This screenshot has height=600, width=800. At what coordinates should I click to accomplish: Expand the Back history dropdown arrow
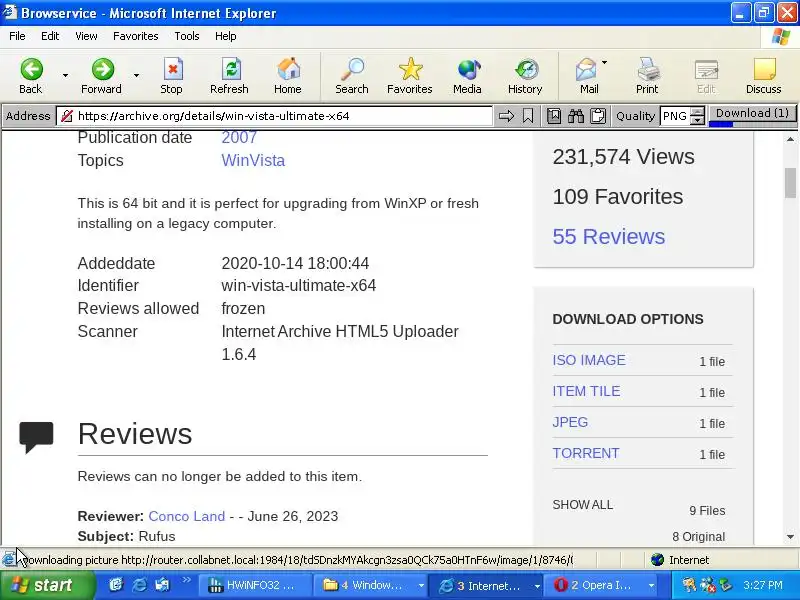tap(65, 76)
